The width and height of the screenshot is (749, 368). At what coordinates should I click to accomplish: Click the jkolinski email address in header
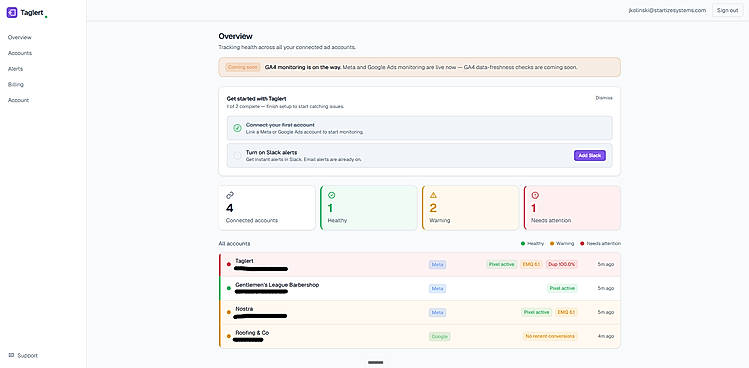[667, 10]
